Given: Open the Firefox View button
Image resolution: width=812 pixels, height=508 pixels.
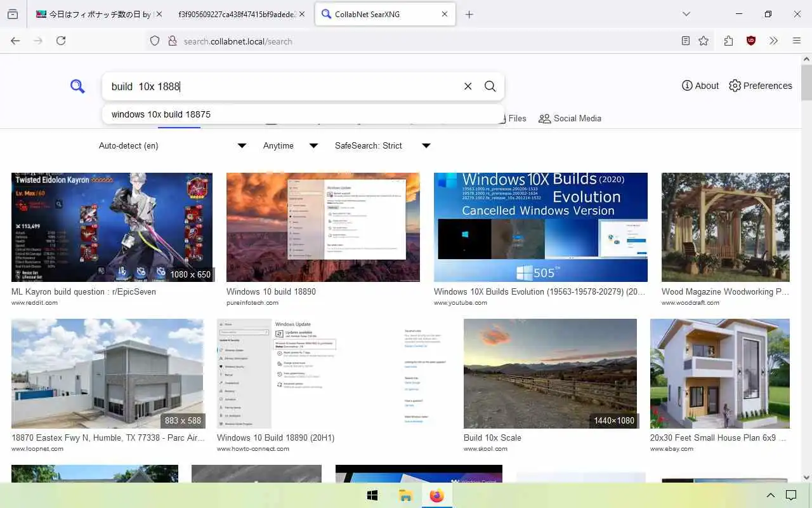Looking at the screenshot, I should pos(13,14).
